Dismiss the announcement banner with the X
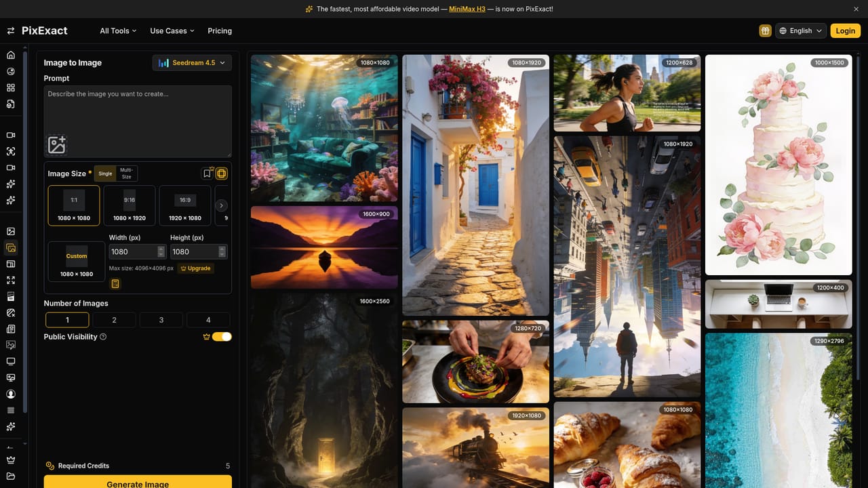 pyautogui.click(x=856, y=9)
